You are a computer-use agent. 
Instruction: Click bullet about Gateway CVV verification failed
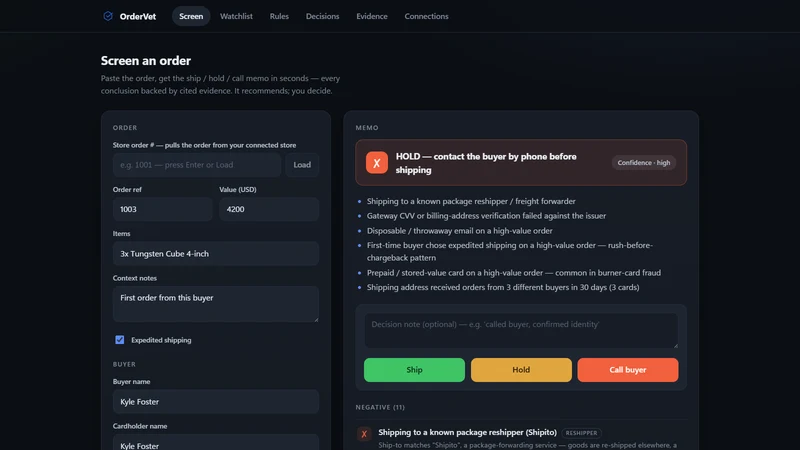coord(486,216)
